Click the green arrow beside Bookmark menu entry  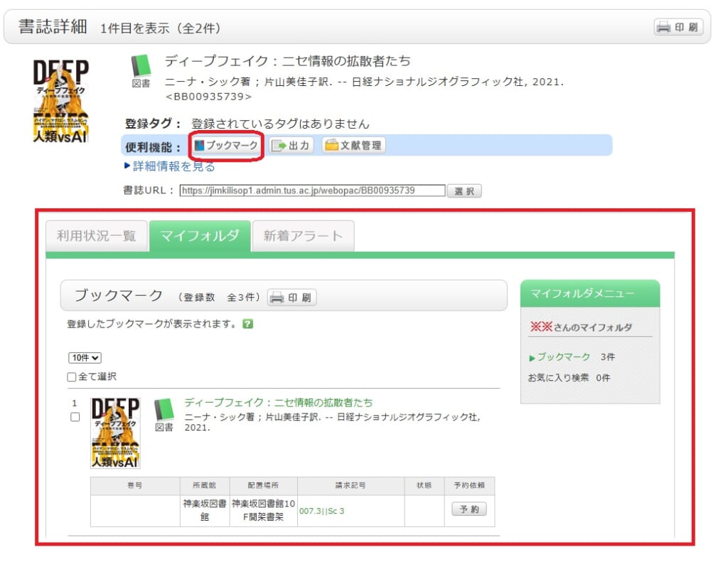tap(532, 357)
